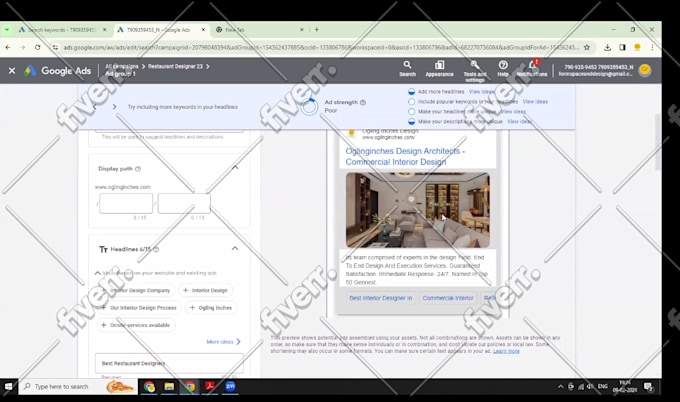
Task: Add Interior Design Company headline idea
Action: click(136, 290)
